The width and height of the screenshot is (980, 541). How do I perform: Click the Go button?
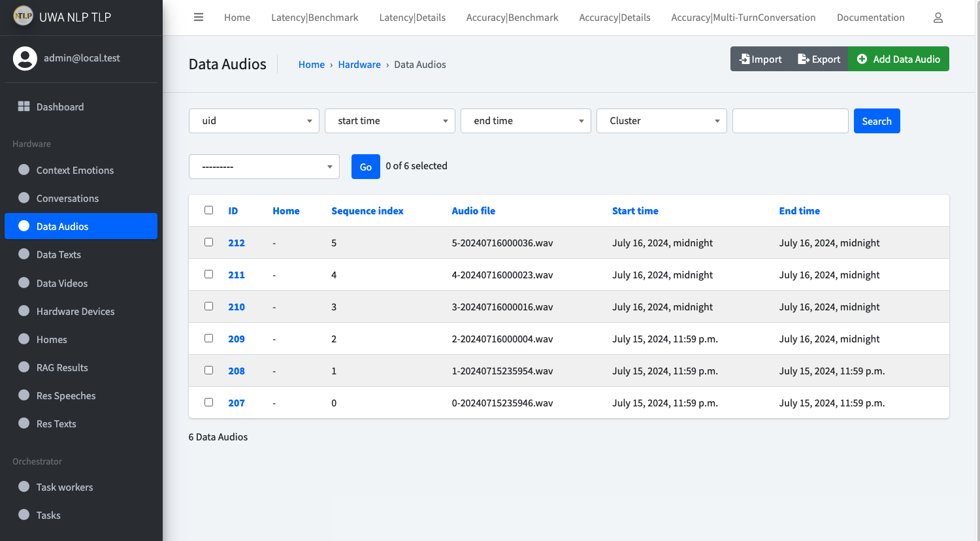366,167
